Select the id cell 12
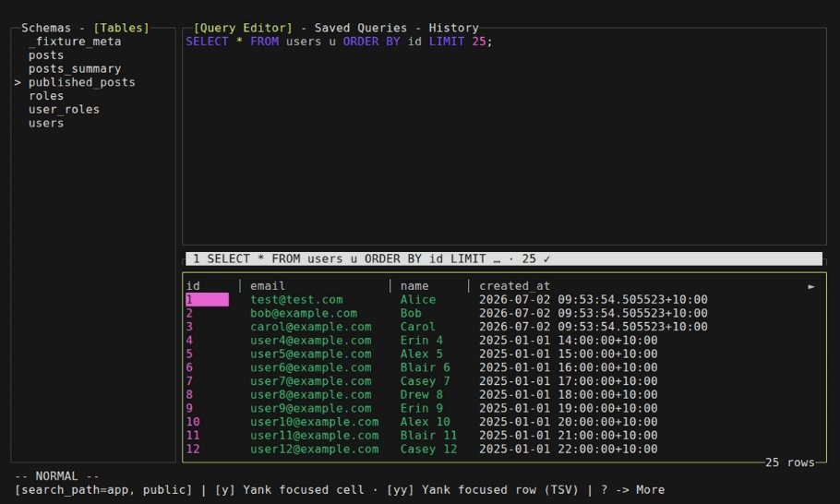This screenshot has height=504, width=840. [x=193, y=450]
